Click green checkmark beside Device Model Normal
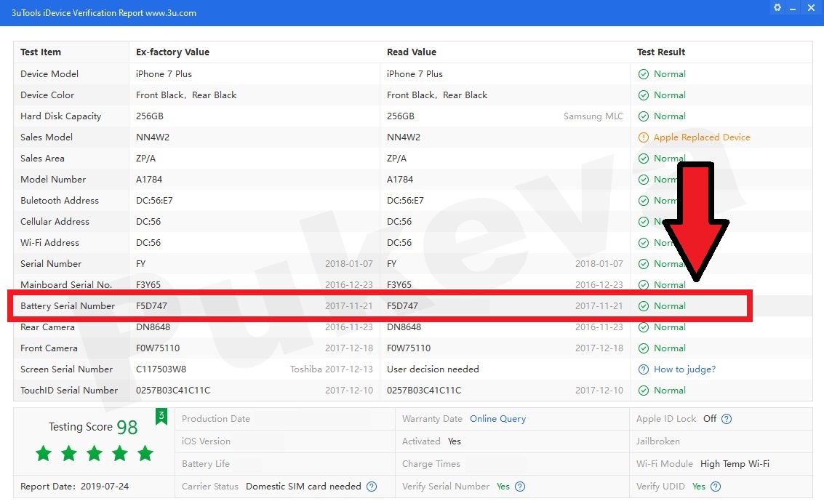Screen dimensions: 824x504 [x=644, y=73]
